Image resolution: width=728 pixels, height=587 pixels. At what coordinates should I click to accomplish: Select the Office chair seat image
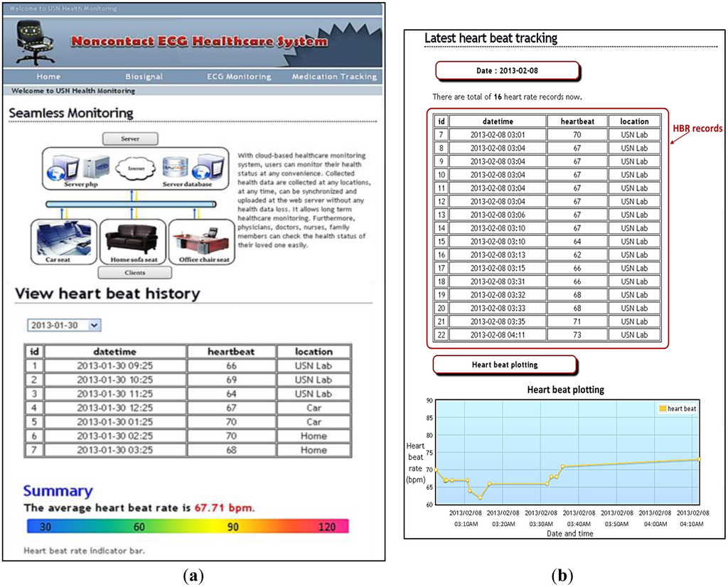(x=202, y=239)
